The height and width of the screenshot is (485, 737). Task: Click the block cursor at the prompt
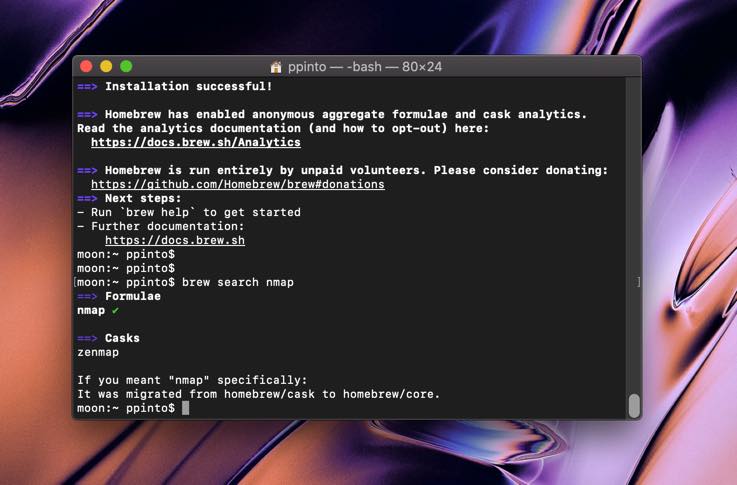click(186, 408)
